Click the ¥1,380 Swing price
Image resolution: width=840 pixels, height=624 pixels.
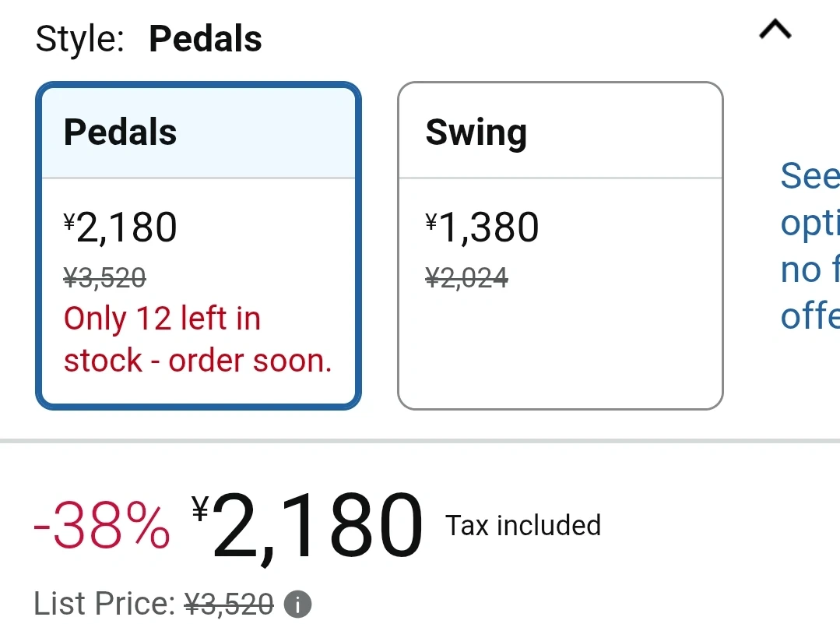483,227
